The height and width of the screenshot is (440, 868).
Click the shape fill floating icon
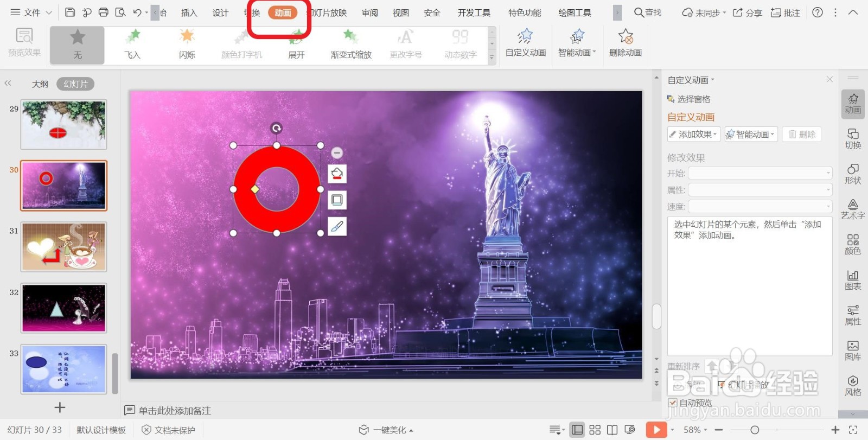[x=337, y=174]
